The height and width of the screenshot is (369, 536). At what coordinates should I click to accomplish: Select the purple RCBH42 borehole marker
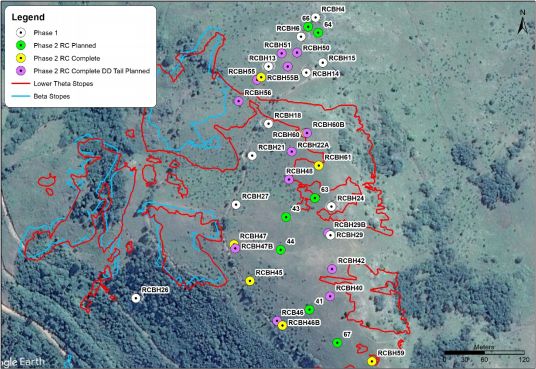click(332, 269)
